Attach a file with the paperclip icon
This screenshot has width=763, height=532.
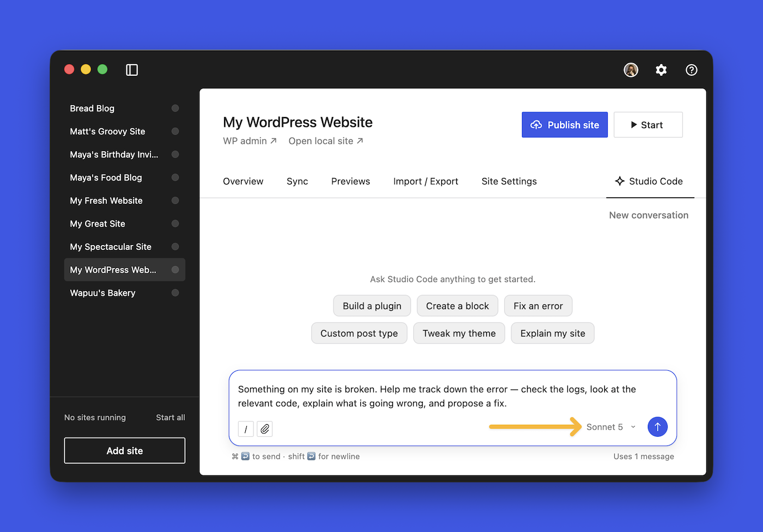(x=265, y=429)
